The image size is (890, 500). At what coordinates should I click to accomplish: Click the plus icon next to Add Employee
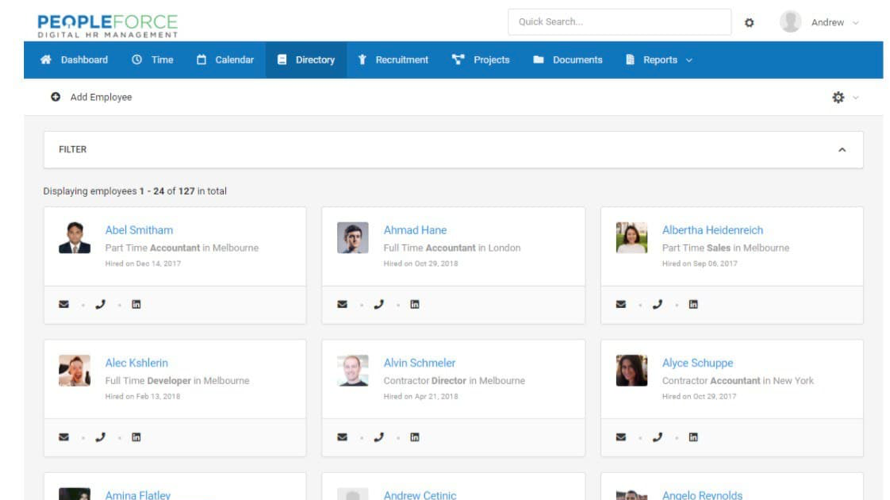(56, 97)
